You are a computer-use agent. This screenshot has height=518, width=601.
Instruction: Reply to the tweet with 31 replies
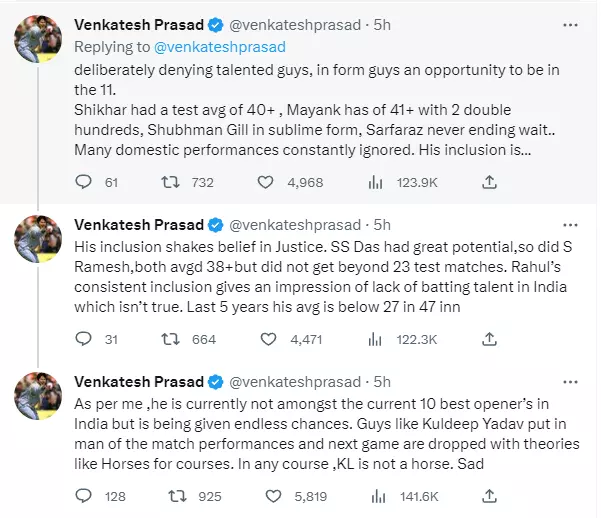pos(85,339)
